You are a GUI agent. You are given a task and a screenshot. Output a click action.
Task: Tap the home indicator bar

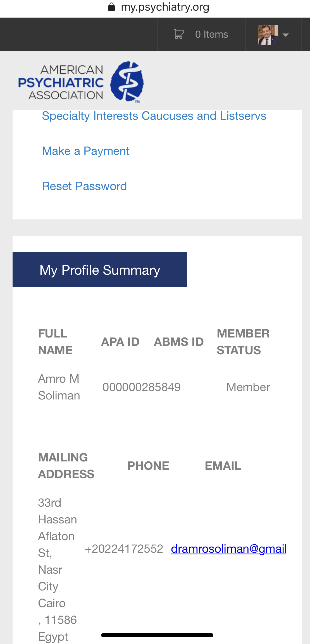point(157,635)
